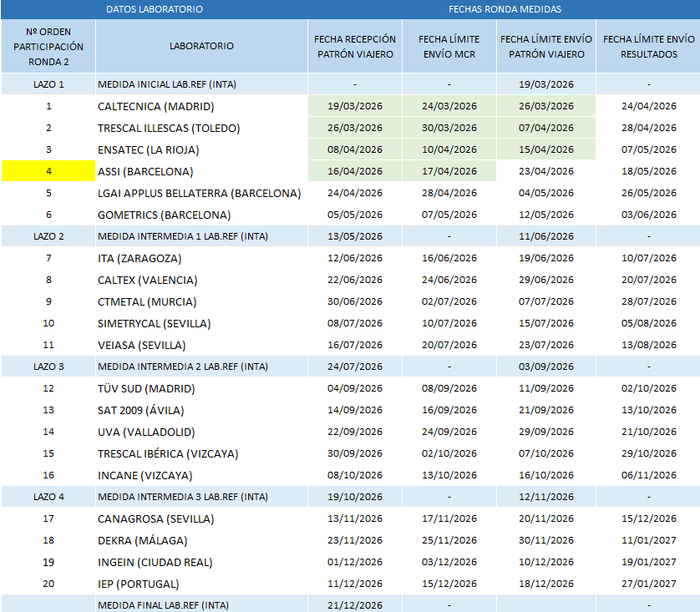Select ASSI results deadline 18/05/2026 cell
This screenshot has width=700, height=612.
coord(648,171)
